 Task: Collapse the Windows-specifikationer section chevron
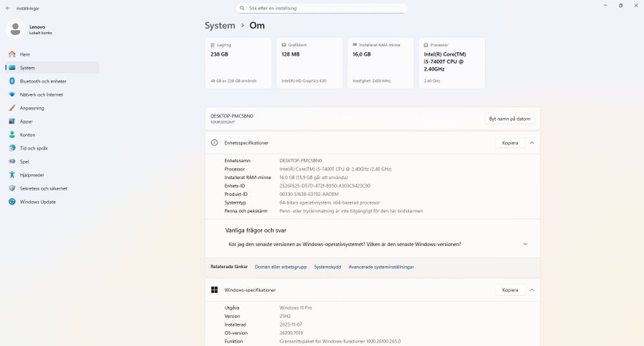[x=532, y=290]
